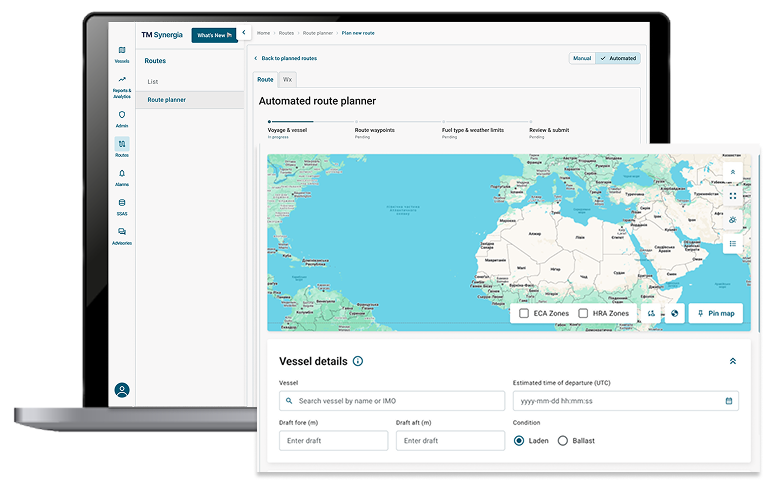Open the Vessels section in sidebar
The height and width of the screenshot is (480, 764).
coord(121,51)
